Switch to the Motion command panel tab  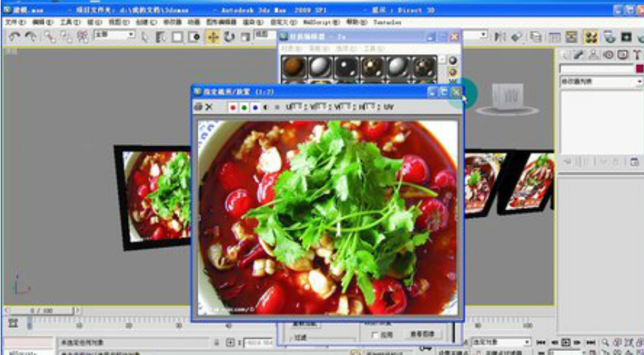coord(608,54)
